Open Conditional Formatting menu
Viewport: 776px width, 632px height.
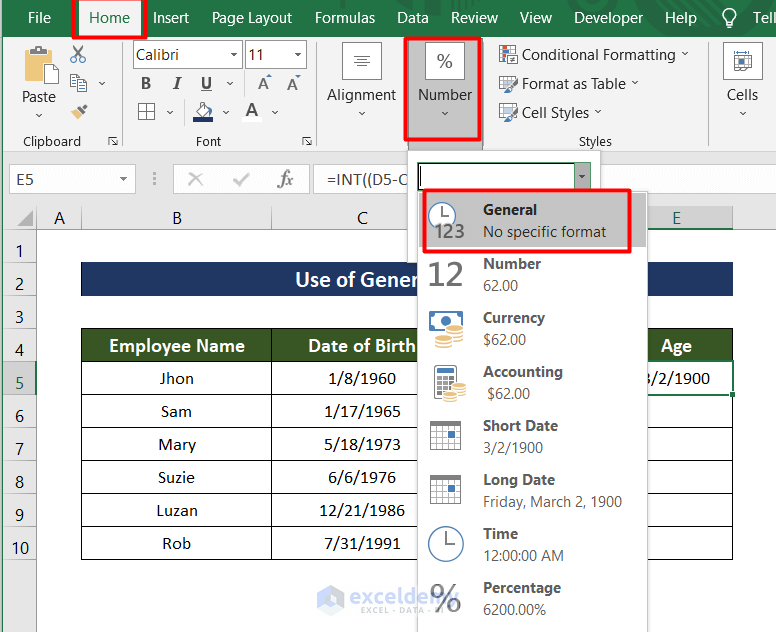(x=594, y=55)
